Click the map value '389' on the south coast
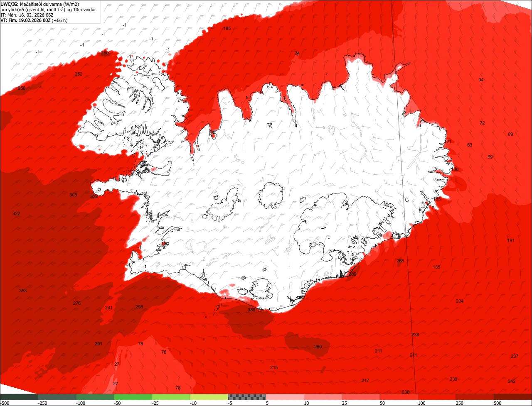This screenshot has height=406, width=532. coord(251,310)
